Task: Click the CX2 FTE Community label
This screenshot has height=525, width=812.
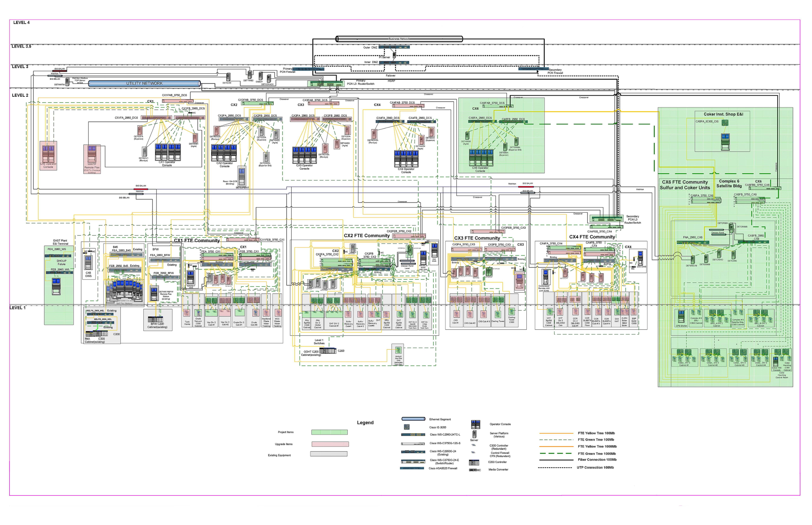Action: point(366,236)
